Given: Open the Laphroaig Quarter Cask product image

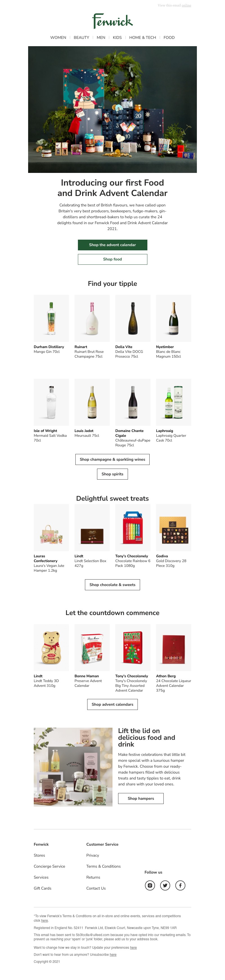Looking at the screenshot, I should [x=173, y=402].
